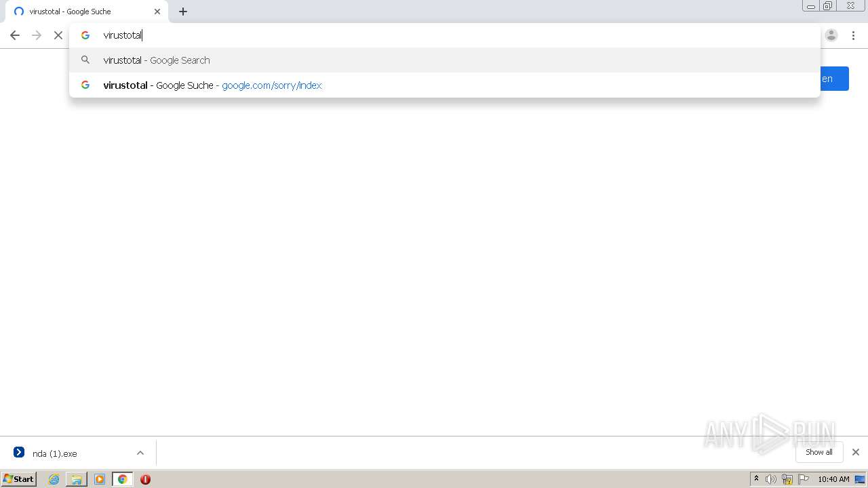Click the browser forward arrow
The height and width of the screenshot is (488, 868).
coord(37,35)
